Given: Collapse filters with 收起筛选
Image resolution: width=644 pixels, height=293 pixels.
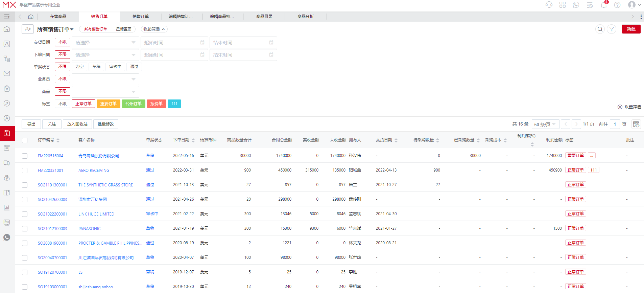Looking at the screenshot, I should click(x=154, y=29).
